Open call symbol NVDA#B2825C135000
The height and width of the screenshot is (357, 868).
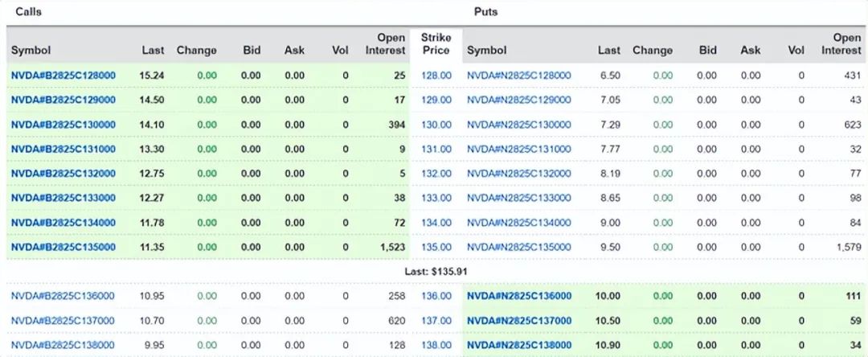coord(63,247)
